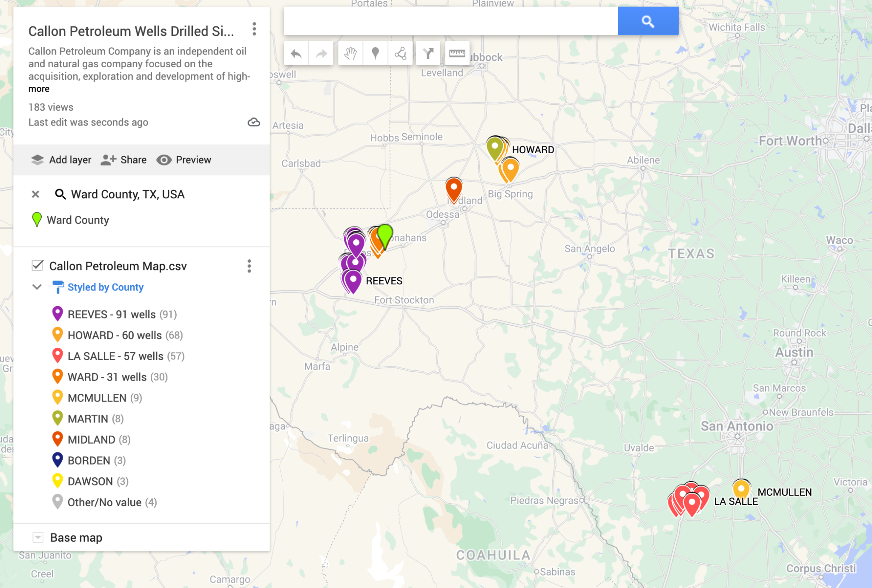Open Preview of the map

point(184,160)
